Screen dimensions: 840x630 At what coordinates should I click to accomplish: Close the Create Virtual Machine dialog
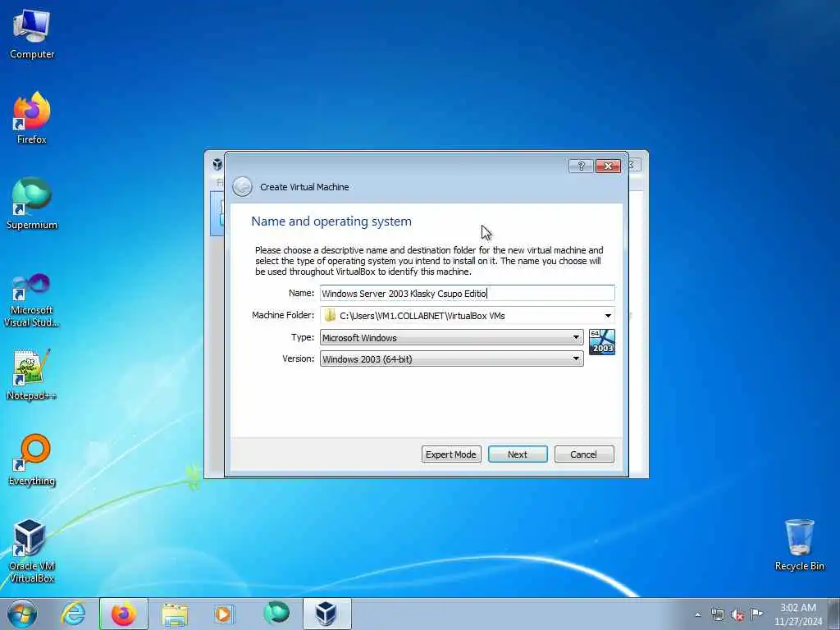[608, 166]
